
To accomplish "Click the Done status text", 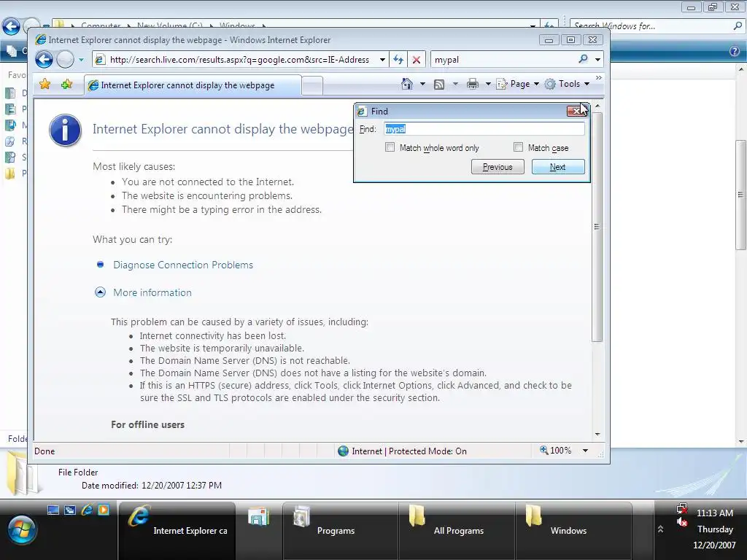I will [x=44, y=451].
